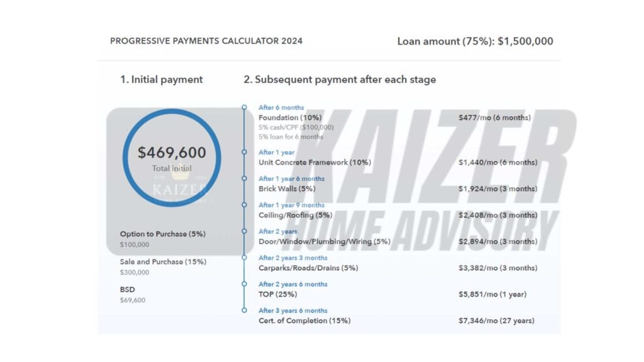The image size is (644, 362).
Task: Click the $7,346/mo (27 years) amount
Action: (x=497, y=321)
